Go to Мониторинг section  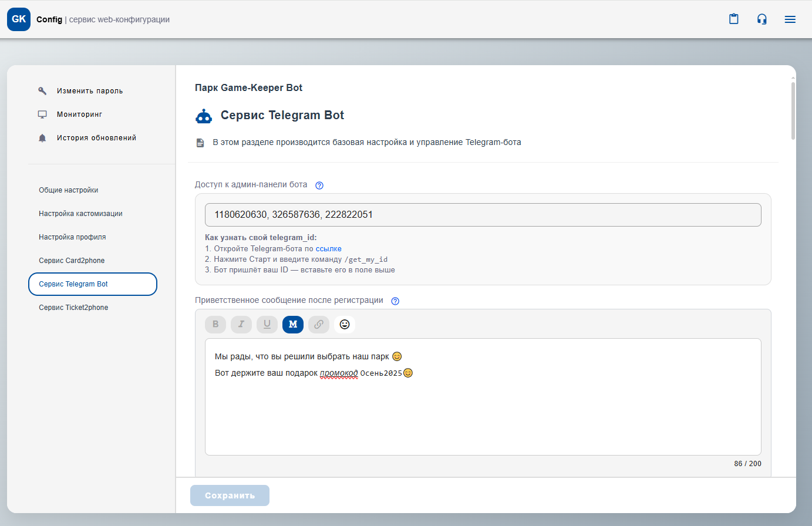click(x=79, y=114)
